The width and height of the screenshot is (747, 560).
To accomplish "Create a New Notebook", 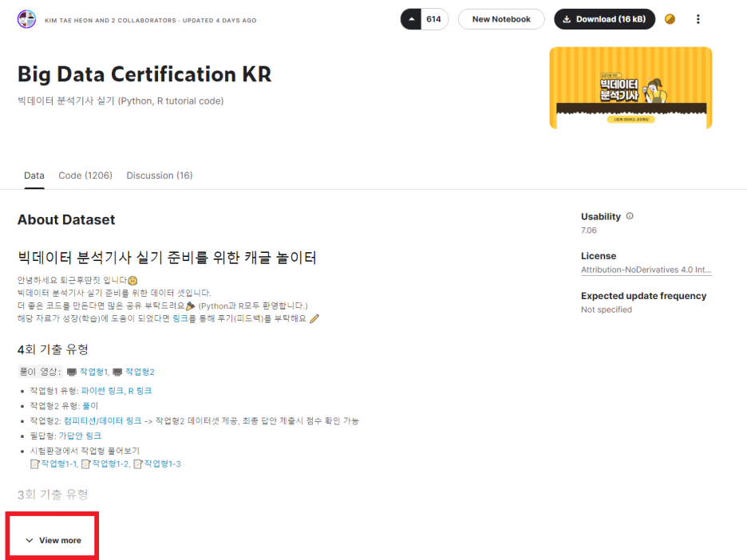I will (501, 19).
